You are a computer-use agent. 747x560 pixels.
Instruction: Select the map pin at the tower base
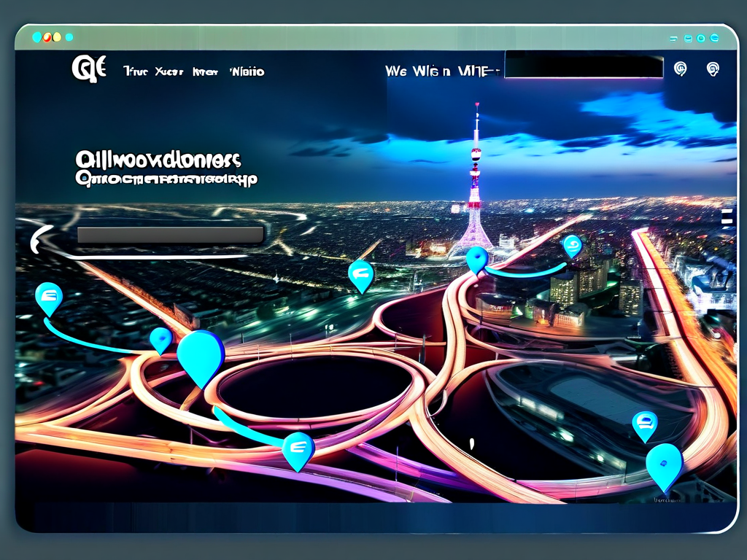(476, 259)
